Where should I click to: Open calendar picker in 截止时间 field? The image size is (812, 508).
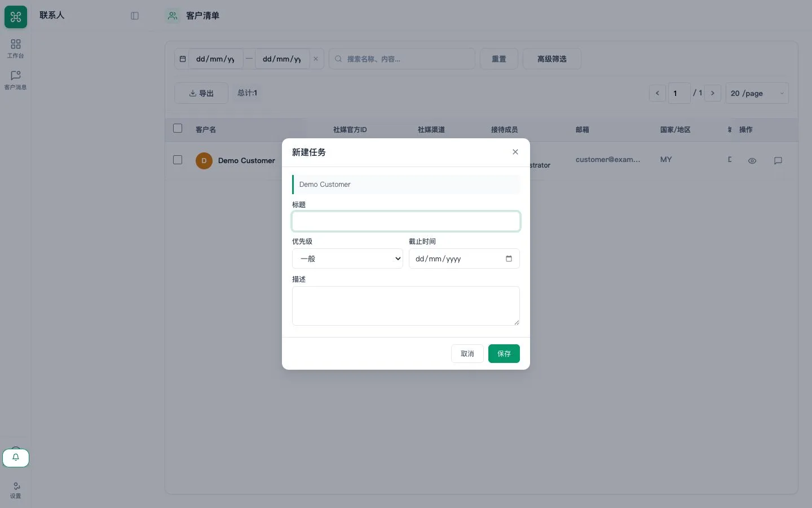click(509, 259)
